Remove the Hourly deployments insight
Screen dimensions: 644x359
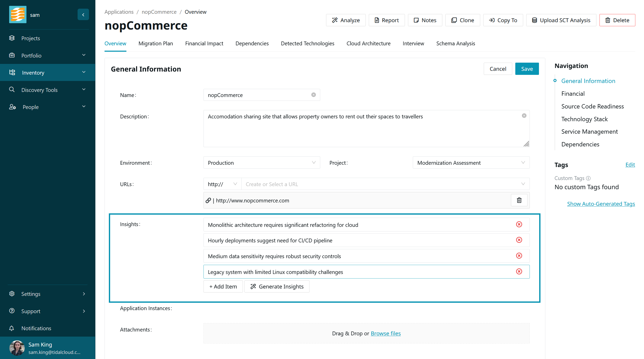coord(519,240)
